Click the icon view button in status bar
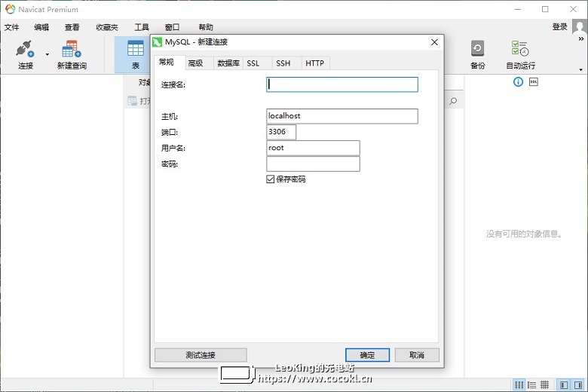This screenshot has height=392, width=588. [519, 385]
